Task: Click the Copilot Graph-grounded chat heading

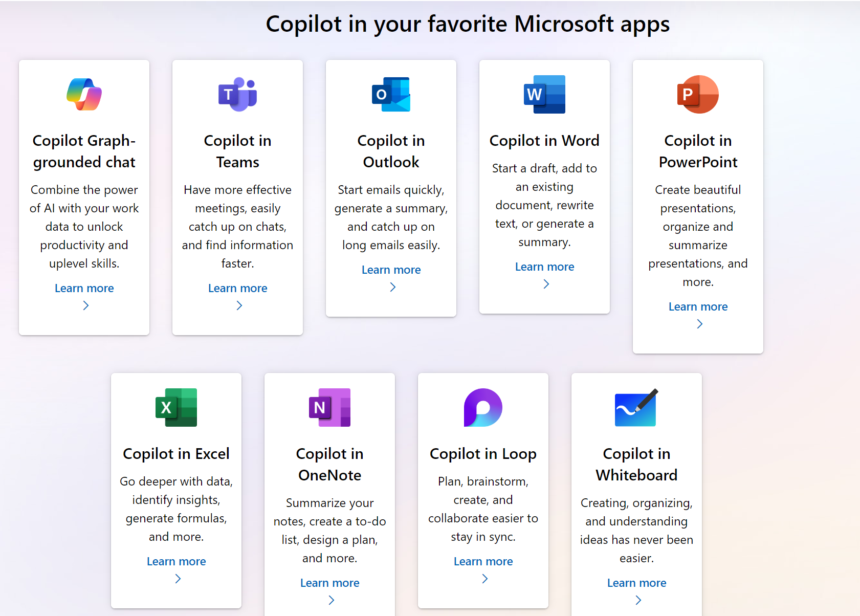Action: point(84,151)
